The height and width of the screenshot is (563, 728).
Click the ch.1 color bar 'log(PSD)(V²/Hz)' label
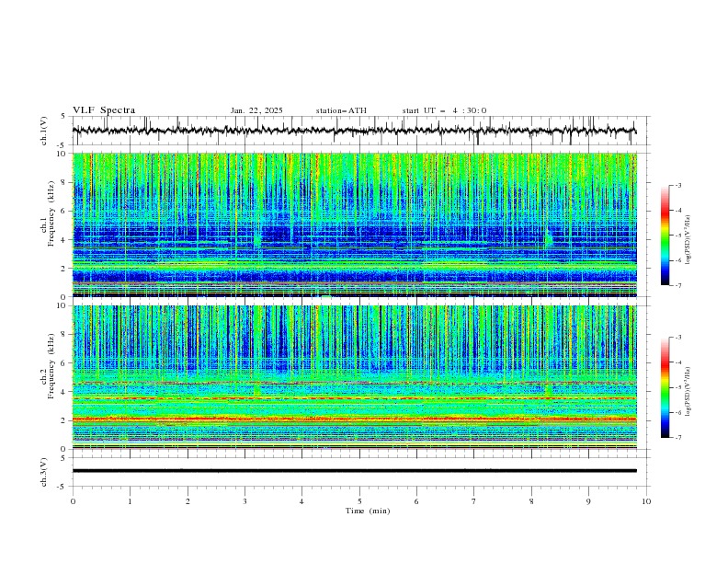click(688, 240)
